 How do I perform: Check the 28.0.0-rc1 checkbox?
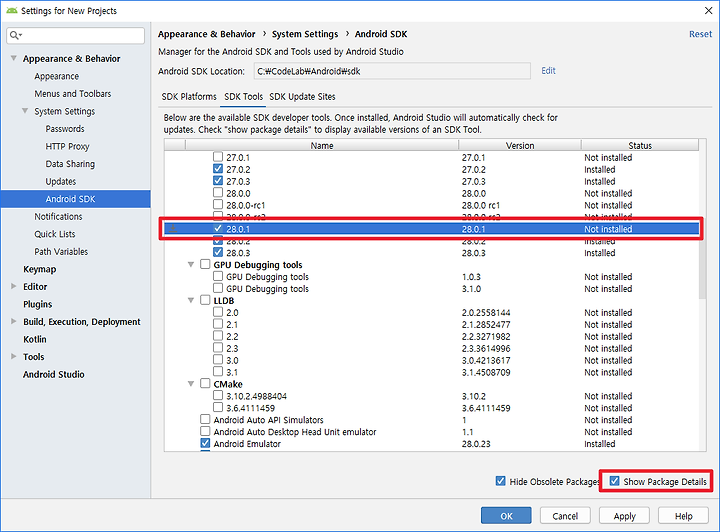pos(218,205)
